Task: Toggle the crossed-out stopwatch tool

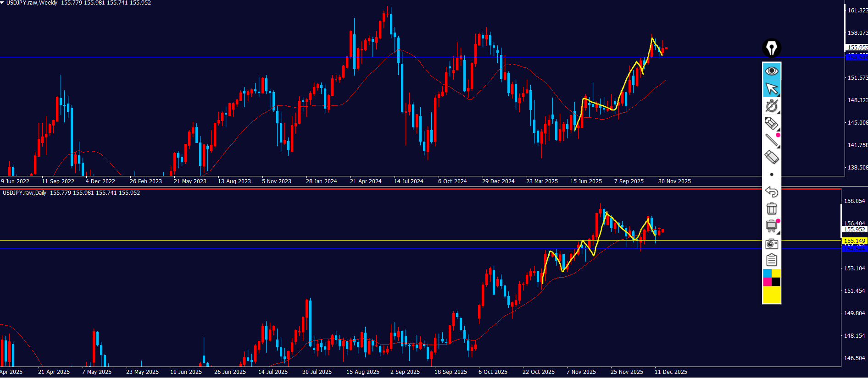Action: pyautogui.click(x=772, y=106)
